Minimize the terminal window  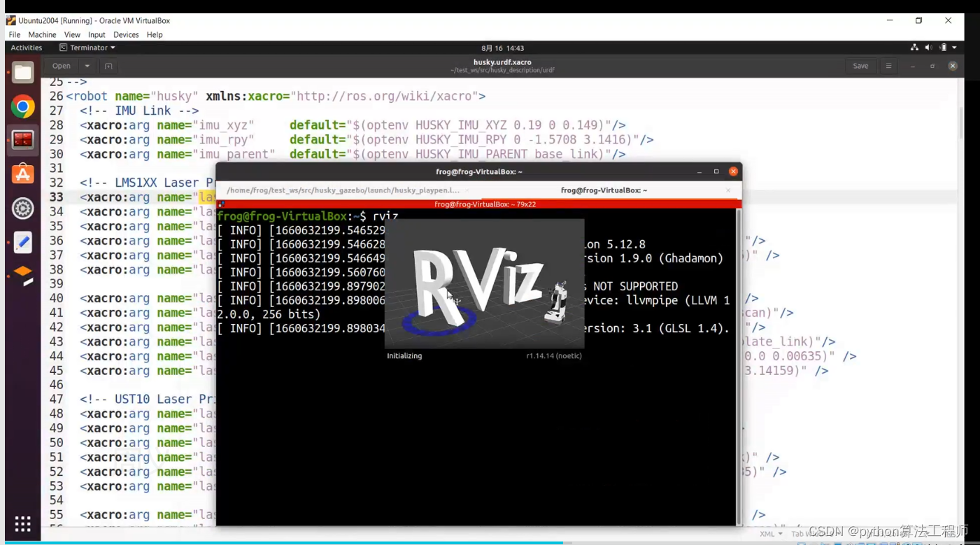[700, 171]
